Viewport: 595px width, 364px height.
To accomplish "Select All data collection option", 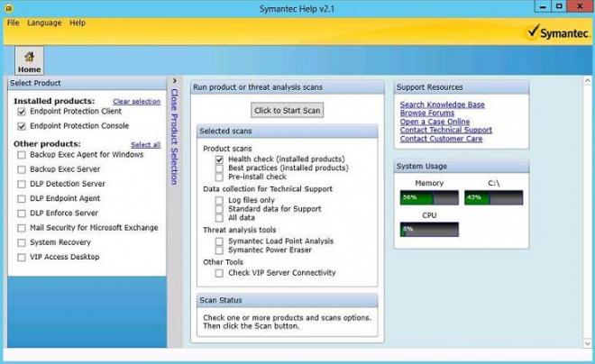I will point(219,218).
